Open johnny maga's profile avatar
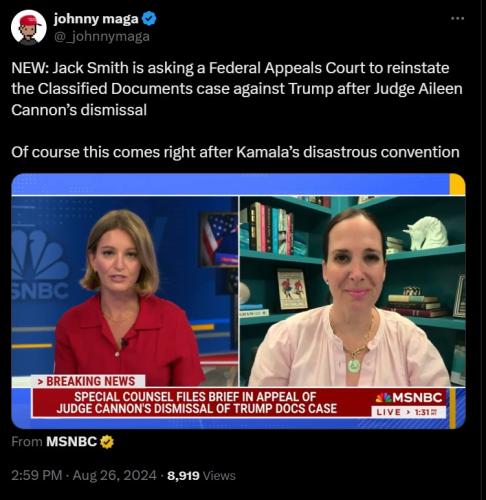The height and width of the screenshot is (500, 486). point(28,27)
